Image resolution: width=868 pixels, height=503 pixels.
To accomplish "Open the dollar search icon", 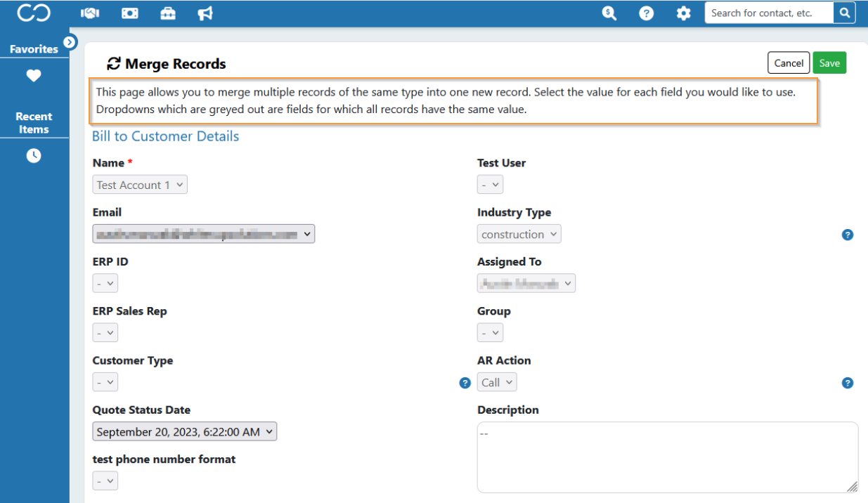I will point(609,13).
